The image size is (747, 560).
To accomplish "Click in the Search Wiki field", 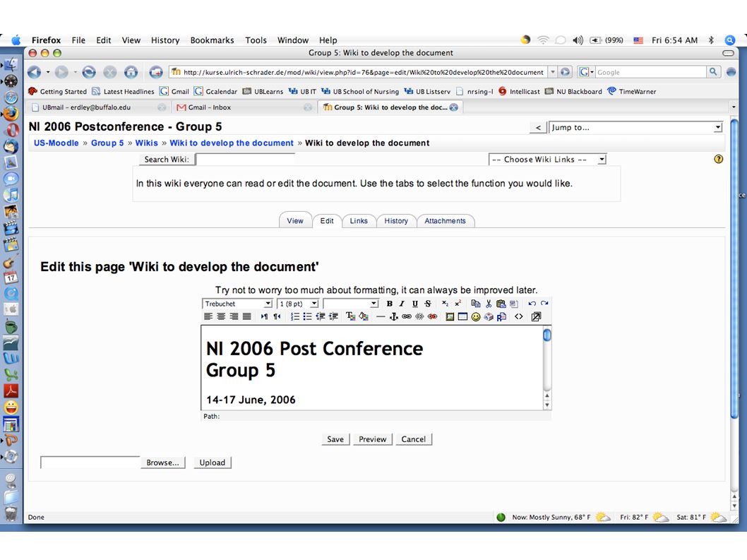I will tap(245, 159).
